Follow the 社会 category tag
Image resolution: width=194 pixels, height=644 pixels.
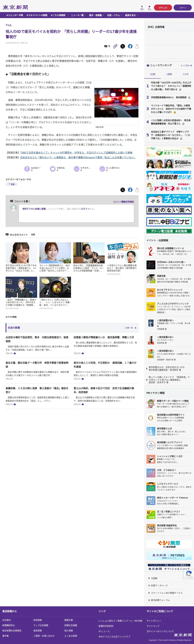tap(11, 184)
